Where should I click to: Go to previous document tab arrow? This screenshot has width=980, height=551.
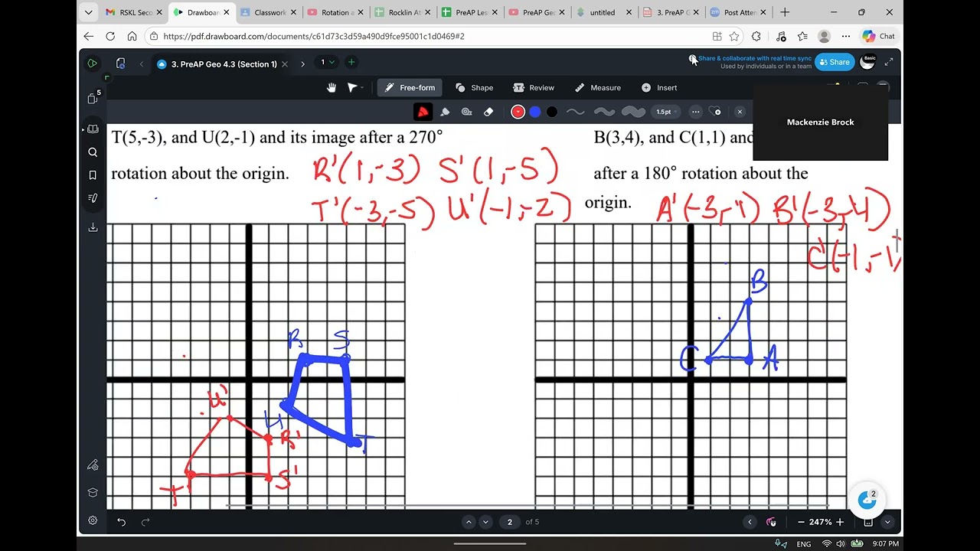pyautogui.click(x=141, y=64)
